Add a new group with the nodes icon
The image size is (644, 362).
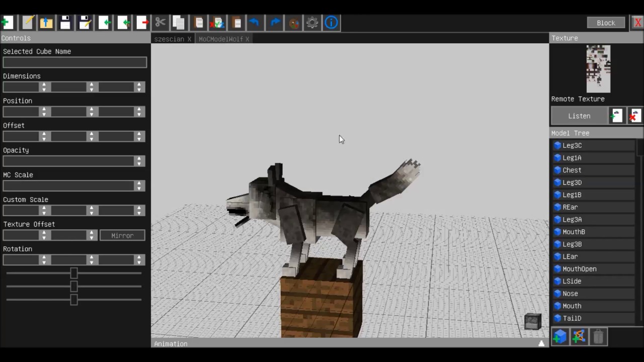point(579,336)
